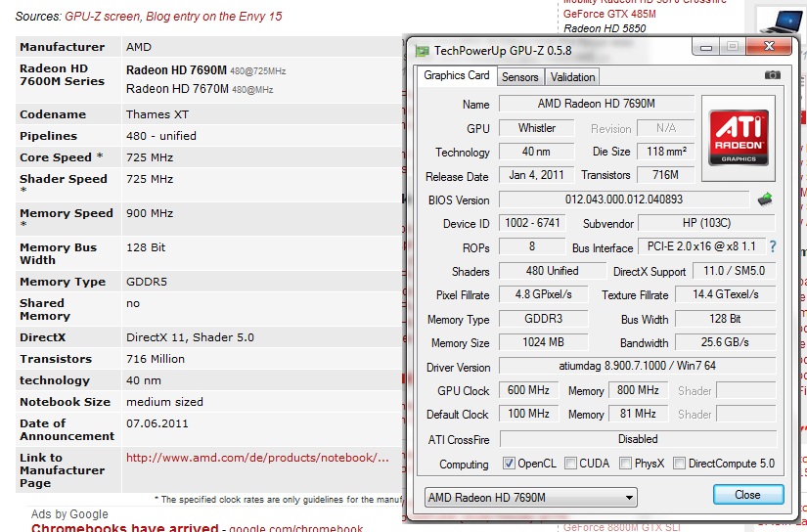Click the GPU Clock field 600 MHz
The height and width of the screenshot is (532, 807).
coord(528,390)
